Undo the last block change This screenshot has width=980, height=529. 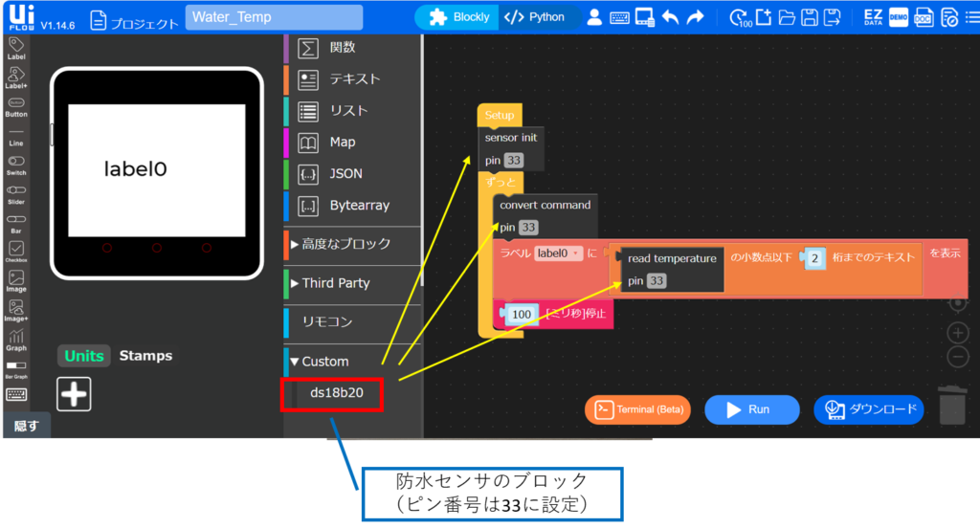(671, 17)
